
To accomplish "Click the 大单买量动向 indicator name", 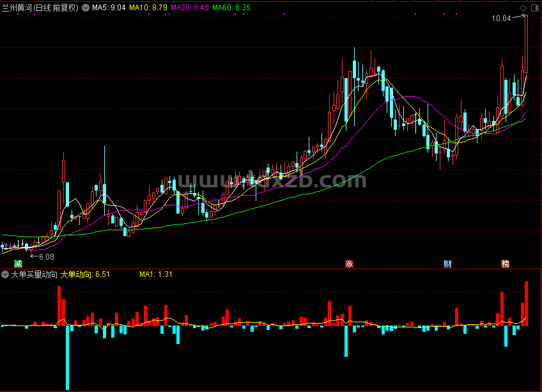I will [34, 274].
